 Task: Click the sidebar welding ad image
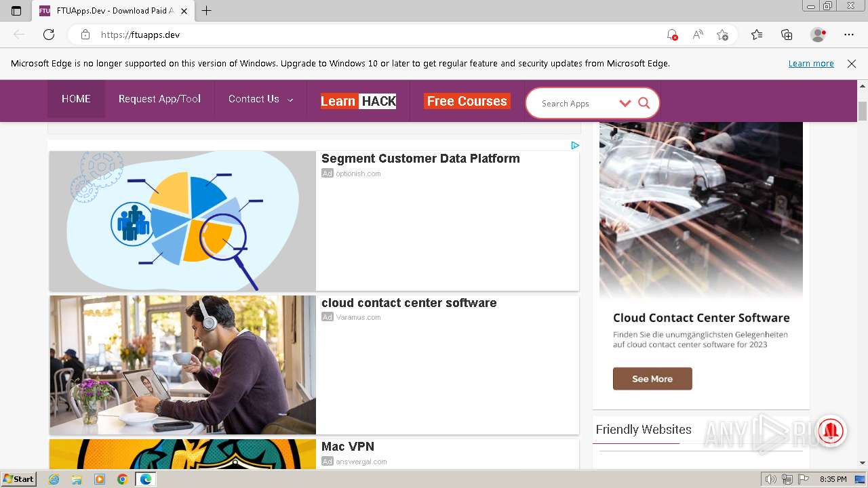click(701, 210)
